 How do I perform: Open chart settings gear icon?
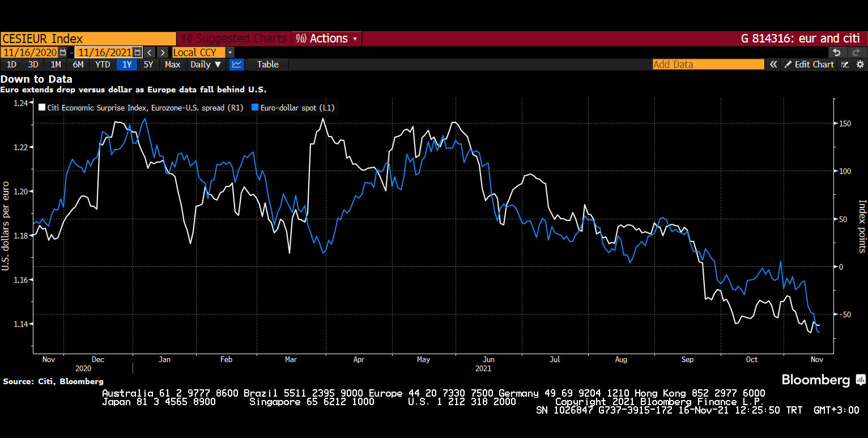pos(860,65)
